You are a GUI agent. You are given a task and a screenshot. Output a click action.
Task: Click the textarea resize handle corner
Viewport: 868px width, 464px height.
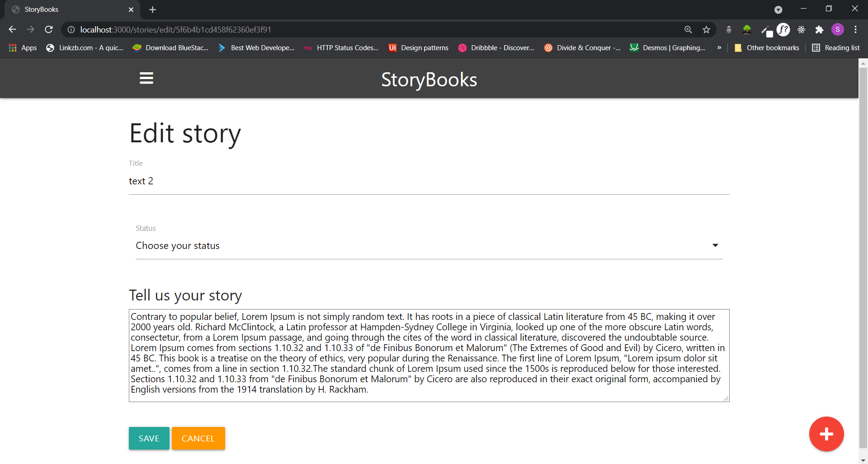pos(726,398)
